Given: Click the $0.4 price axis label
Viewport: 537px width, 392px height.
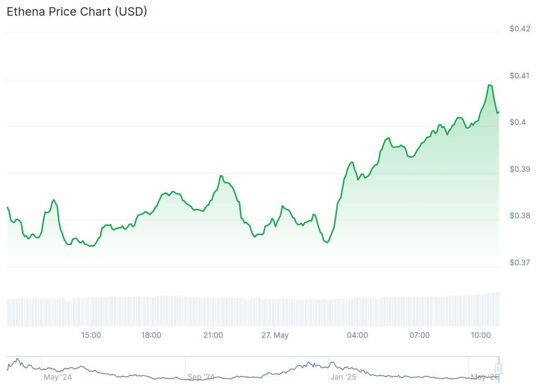Looking at the screenshot, I should pyautogui.click(x=517, y=122).
